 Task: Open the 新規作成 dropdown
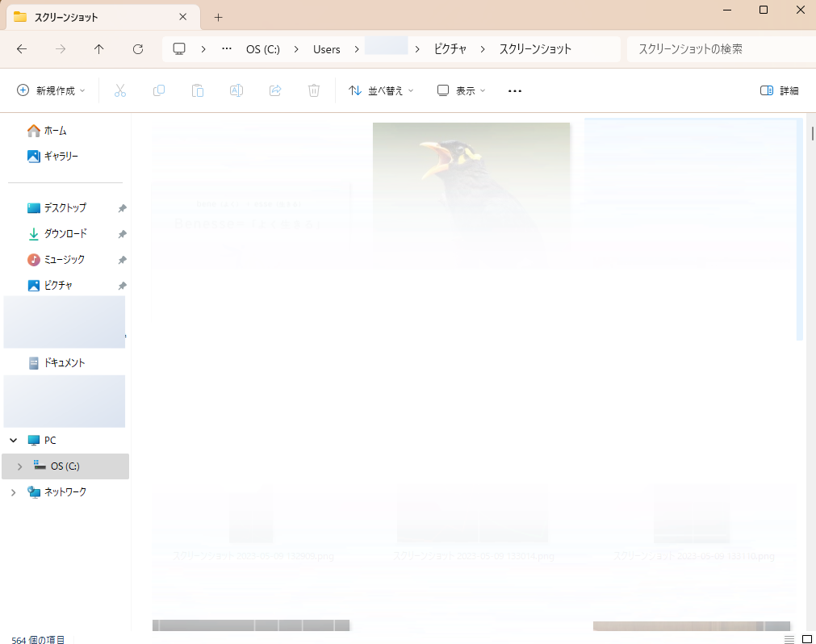[51, 91]
